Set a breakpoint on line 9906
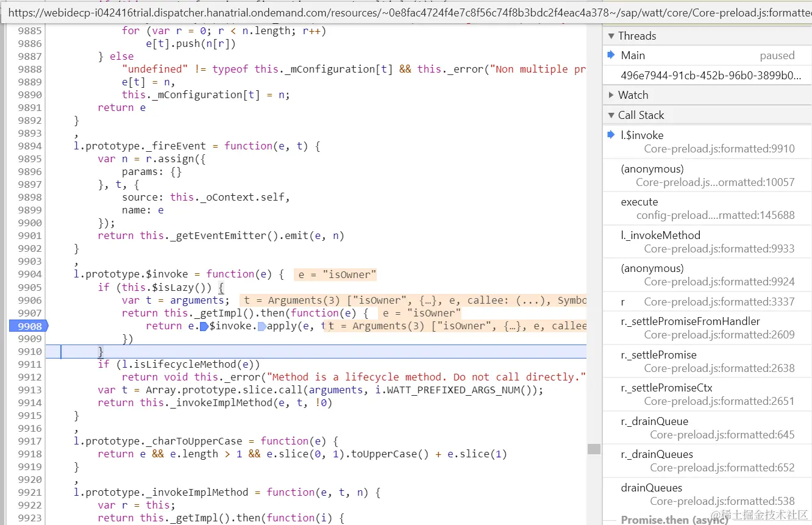This screenshot has height=525, width=812. 30,300
